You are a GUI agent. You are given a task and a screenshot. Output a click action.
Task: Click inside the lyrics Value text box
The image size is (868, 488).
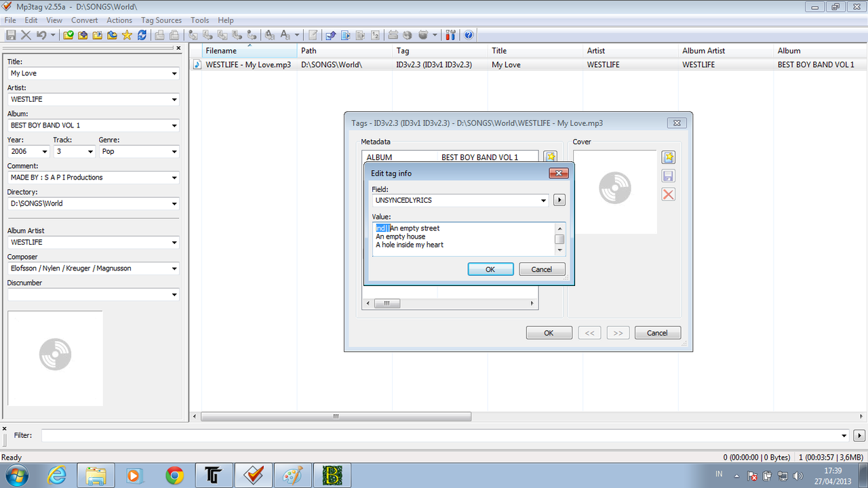[x=464, y=239]
